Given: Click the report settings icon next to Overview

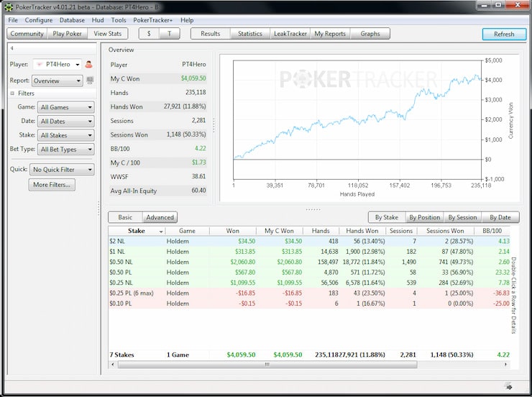Looking at the screenshot, I should click(x=90, y=81).
